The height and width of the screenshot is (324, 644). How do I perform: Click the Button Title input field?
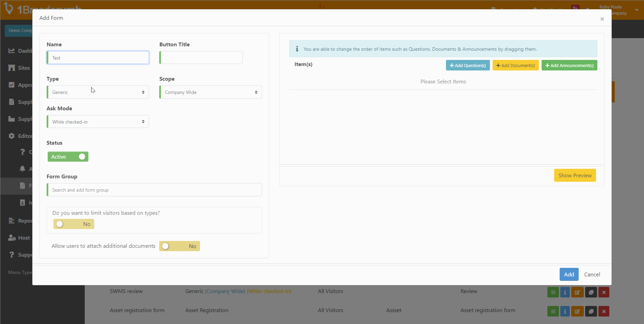(x=201, y=58)
